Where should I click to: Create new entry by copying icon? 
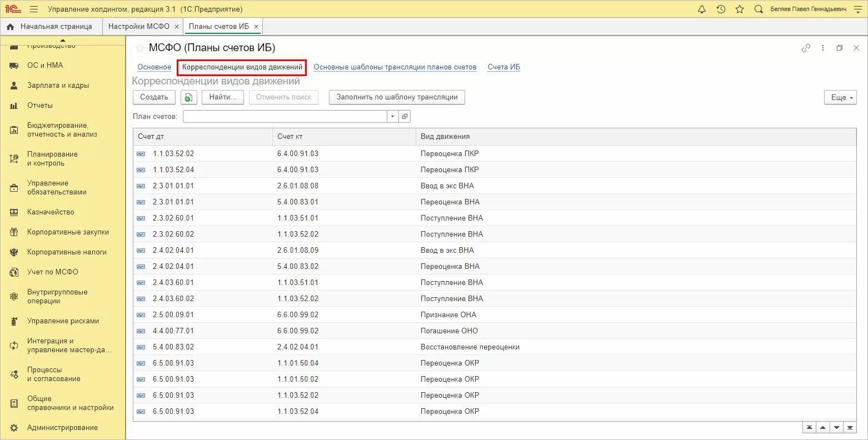[189, 97]
